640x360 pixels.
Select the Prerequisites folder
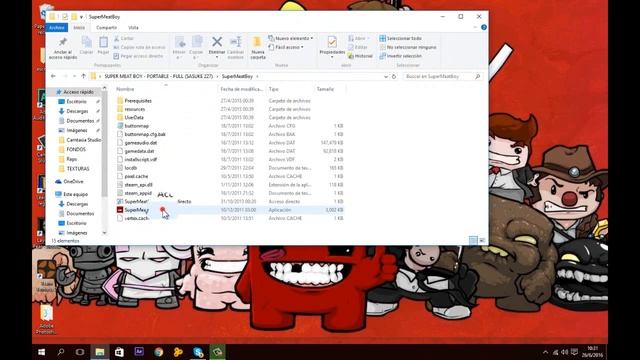138,101
